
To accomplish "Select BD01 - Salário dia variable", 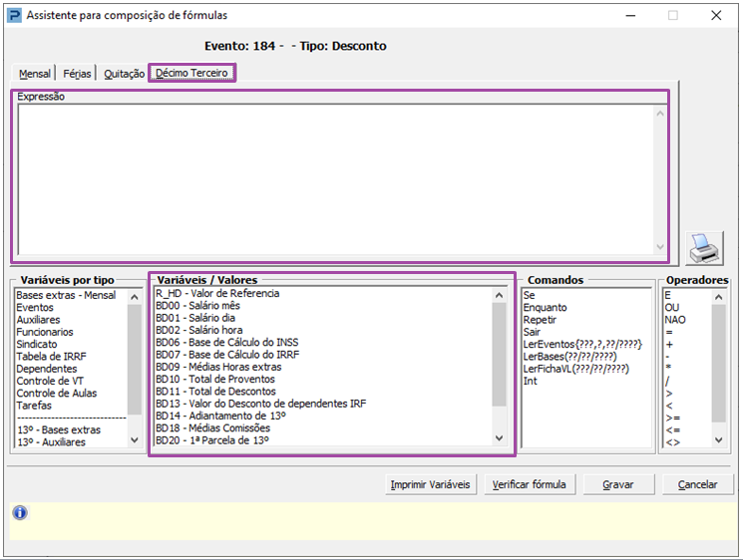I will click(195, 318).
